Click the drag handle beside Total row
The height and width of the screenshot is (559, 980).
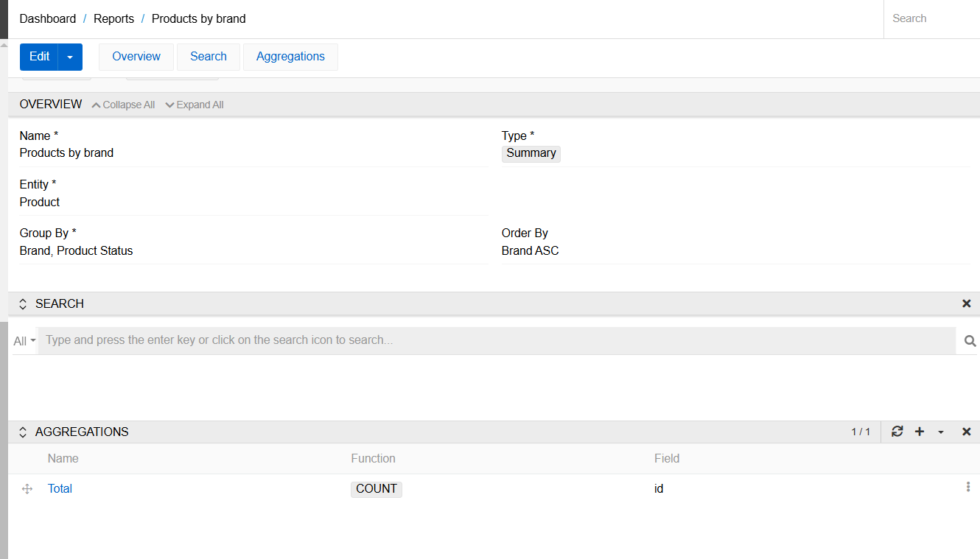click(x=27, y=489)
